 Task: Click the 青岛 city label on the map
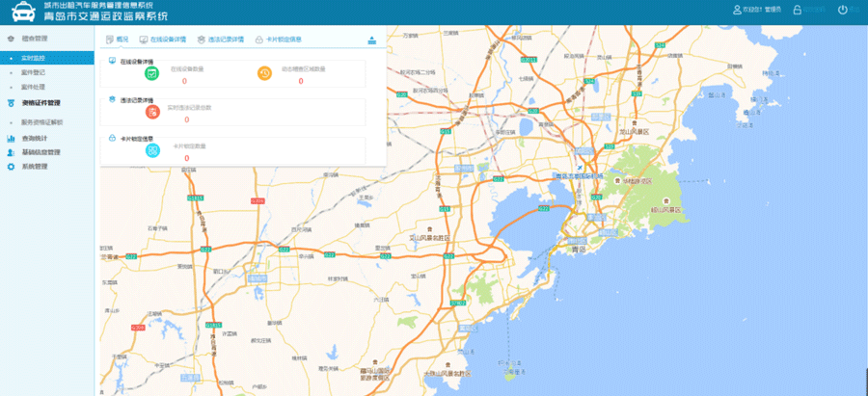point(579,248)
